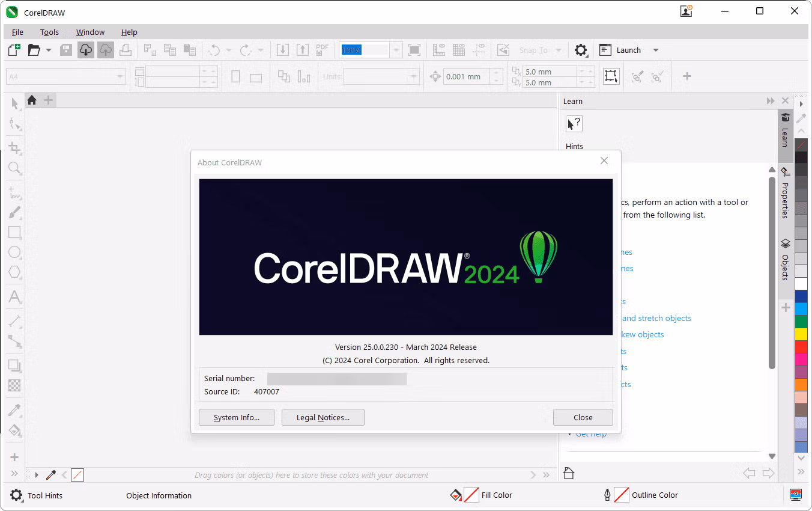
Task: Select the Artistic Media brush tool
Action: pyautogui.click(x=15, y=212)
